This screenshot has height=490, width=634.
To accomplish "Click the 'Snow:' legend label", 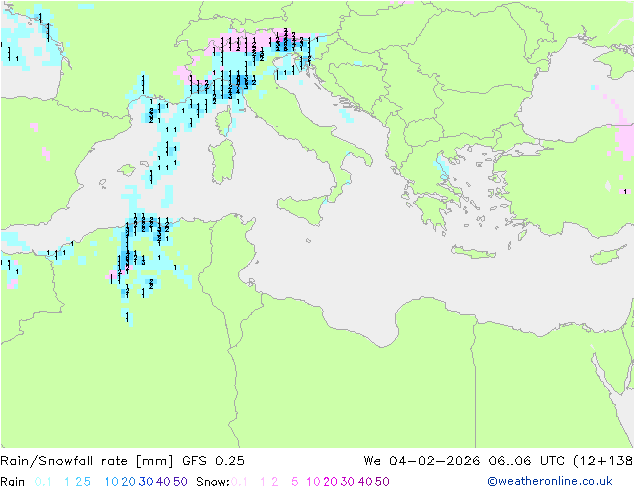I will pyautogui.click(x=213, y=482).
